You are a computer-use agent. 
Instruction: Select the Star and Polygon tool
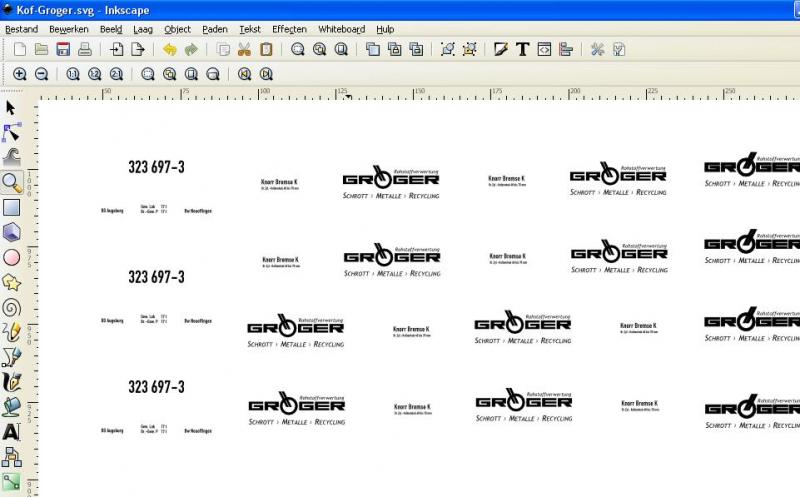point(11,283)
